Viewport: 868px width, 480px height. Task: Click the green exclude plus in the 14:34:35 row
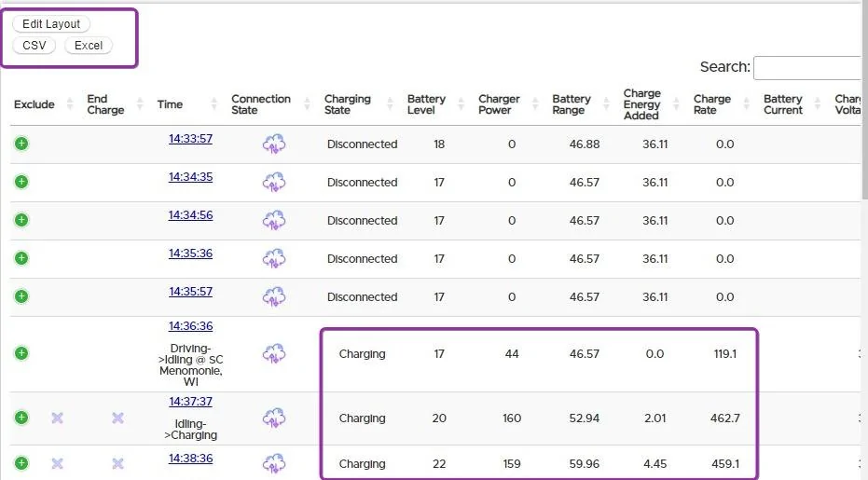point(21,182)
